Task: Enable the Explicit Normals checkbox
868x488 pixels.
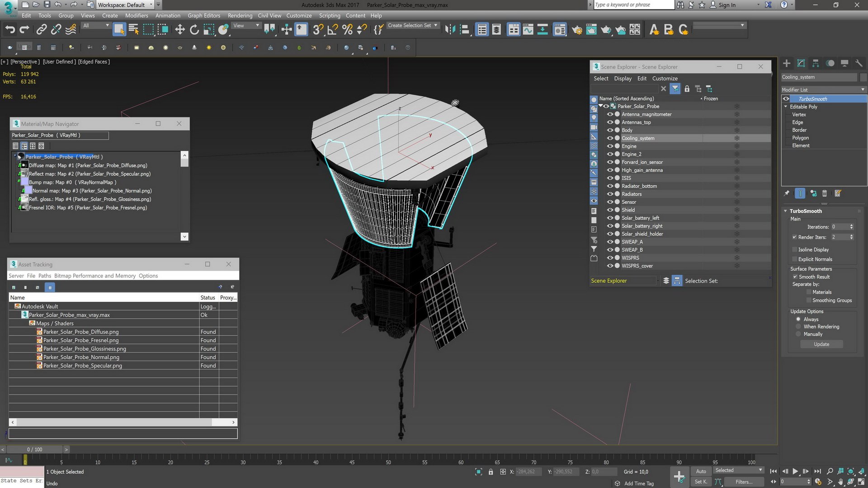Action: coord(794,259)
